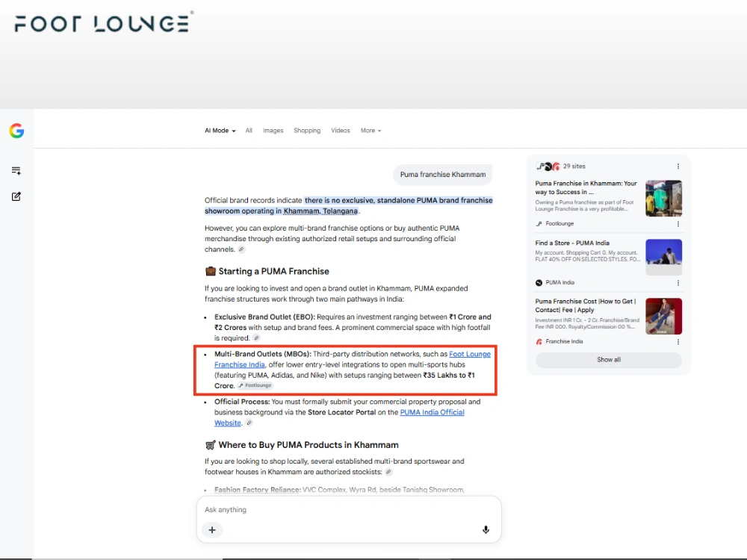Expand the AI Mode dropdown
The width and height of the screenshot is (747, 560).
coord(220,131)
